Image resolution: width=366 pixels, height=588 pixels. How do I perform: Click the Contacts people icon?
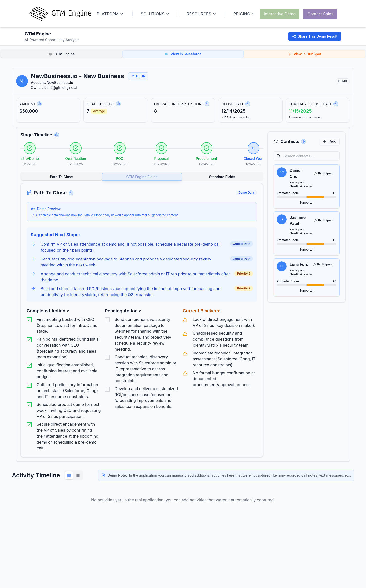click(x=276, y=141)
